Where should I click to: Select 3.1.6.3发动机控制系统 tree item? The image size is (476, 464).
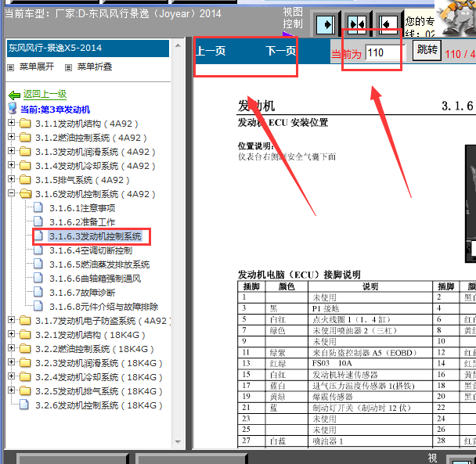click(95, 236)
